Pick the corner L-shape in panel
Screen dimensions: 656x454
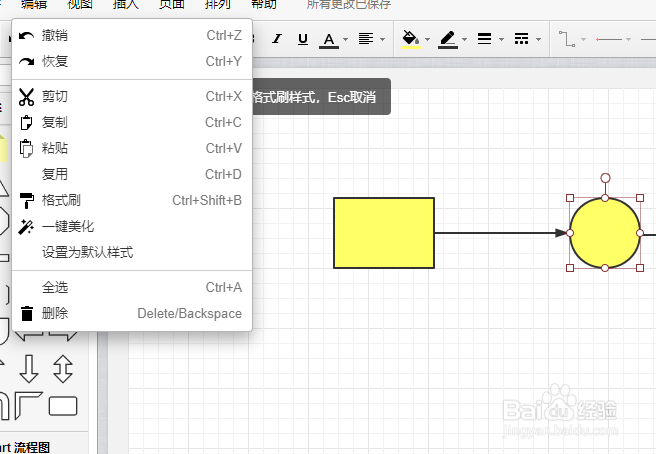click(x=28, y=406)
